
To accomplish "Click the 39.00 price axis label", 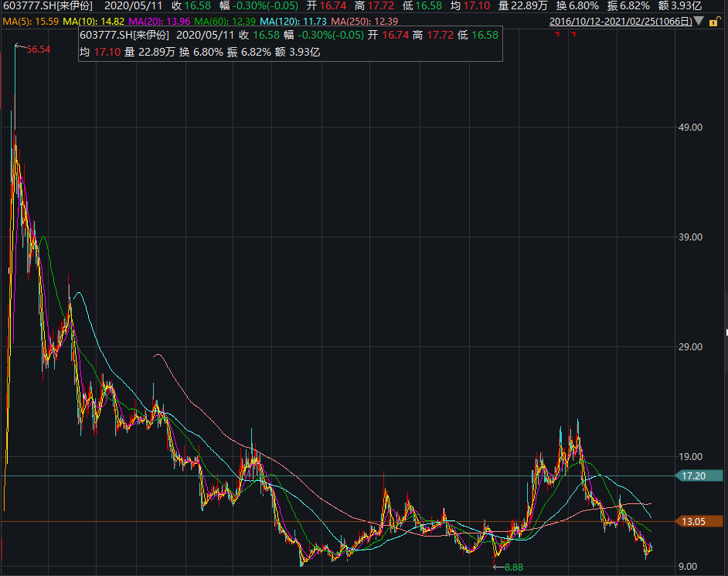I will tap(690, 237).
